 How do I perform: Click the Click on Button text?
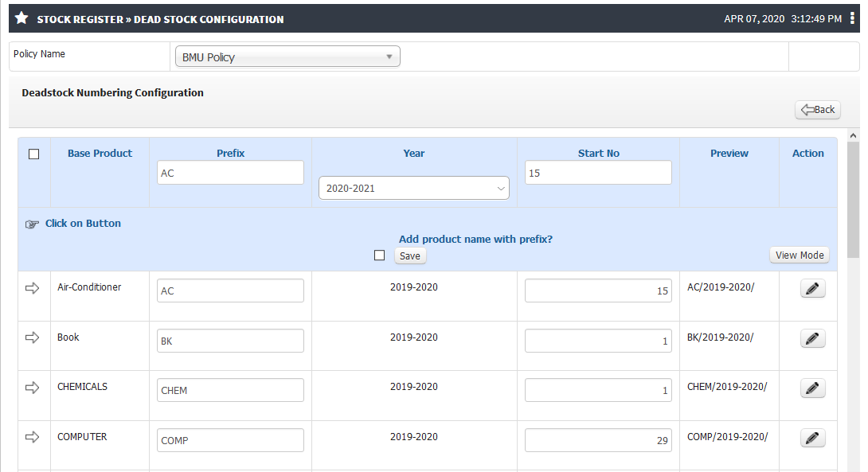pos(83,224)
